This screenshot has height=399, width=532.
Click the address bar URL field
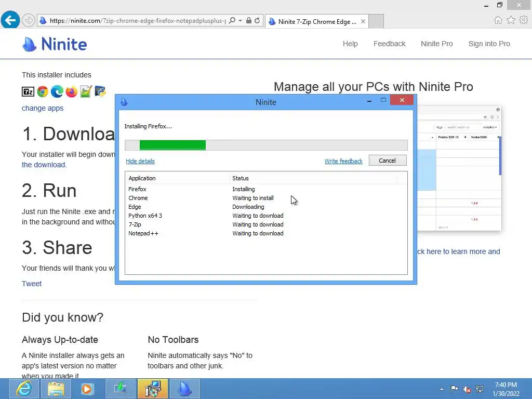click(x=137, y=21)
